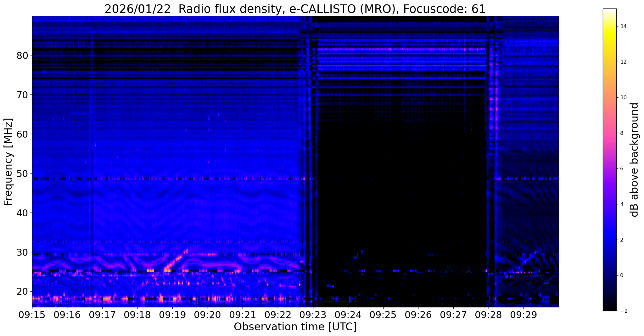Select the 09:17 time tick label
This screenshot has width=644, height=336.
102,315
